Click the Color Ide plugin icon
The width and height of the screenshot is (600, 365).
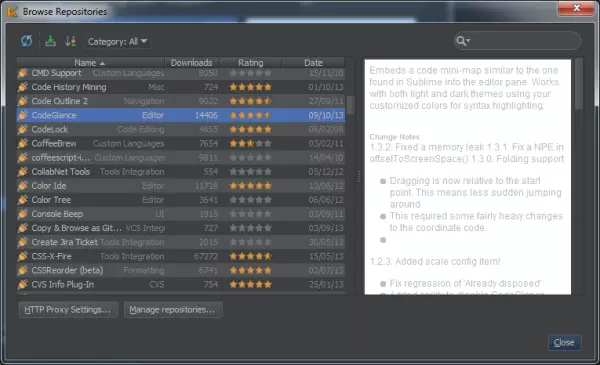pyautogui.click(x=23, y=186)
